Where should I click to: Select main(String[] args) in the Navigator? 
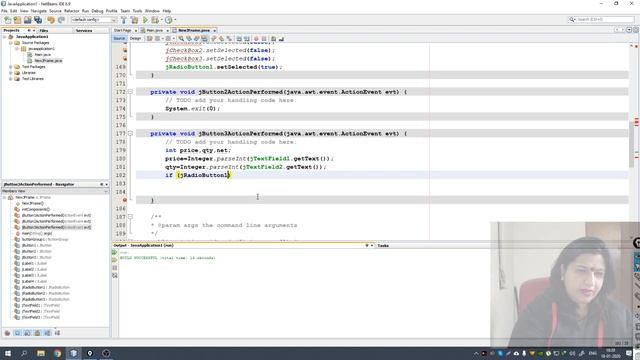37,233
